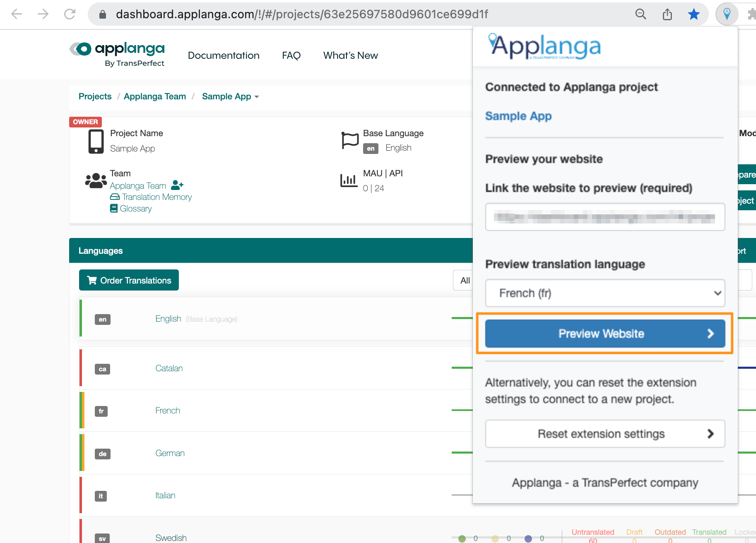Click the it language badge
Image resolution: width=756 pixels, height=543 pixels.
tap(101, 496)
